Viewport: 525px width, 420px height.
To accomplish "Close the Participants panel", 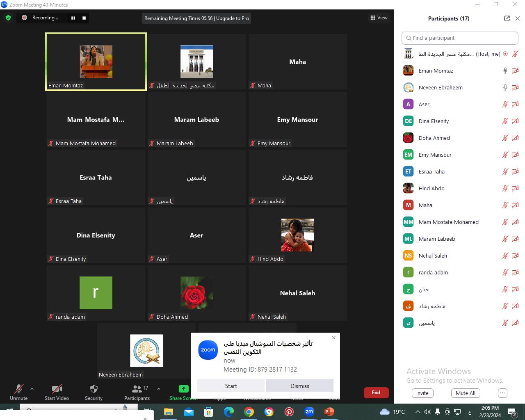I will 518,18.
